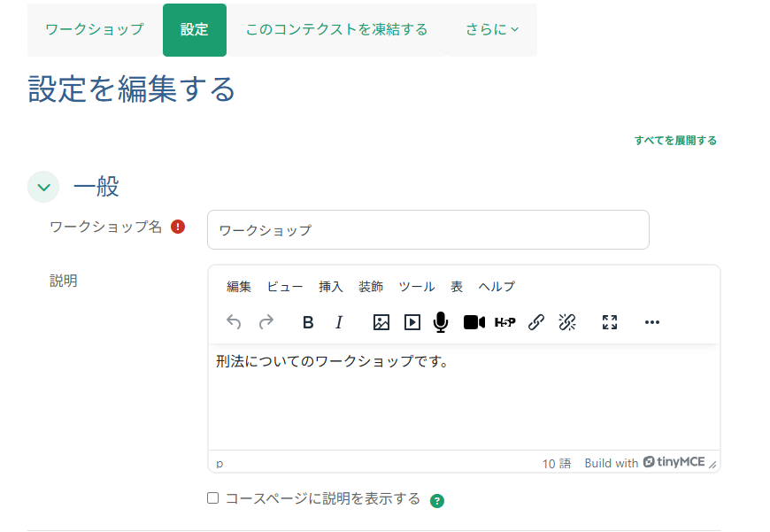
Task: Apply bold formatting with the B icon
Action: [x=307, y=322]
